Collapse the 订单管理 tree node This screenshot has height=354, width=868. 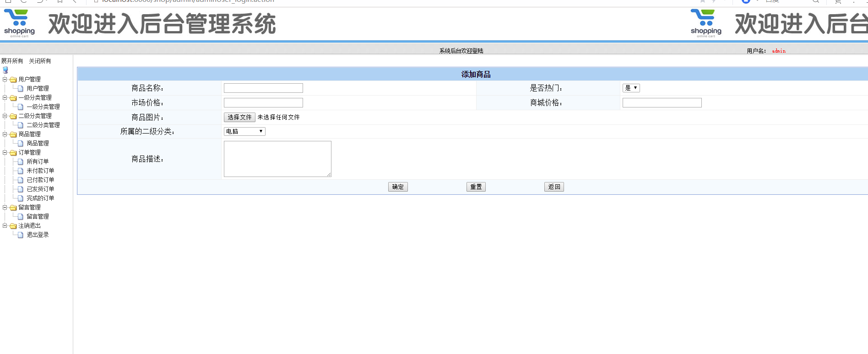click(5, 152)
